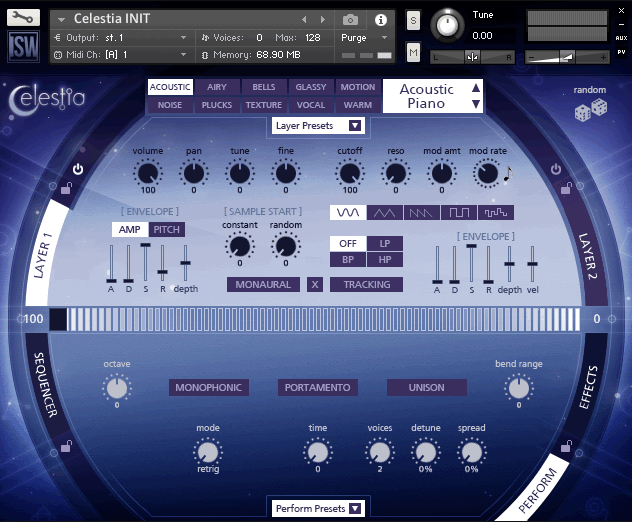Image resolution: width=632 pixels, height=522 pixels.
Task: Open the Perform Presets dropdown
Action: click(x=318, y=509)
